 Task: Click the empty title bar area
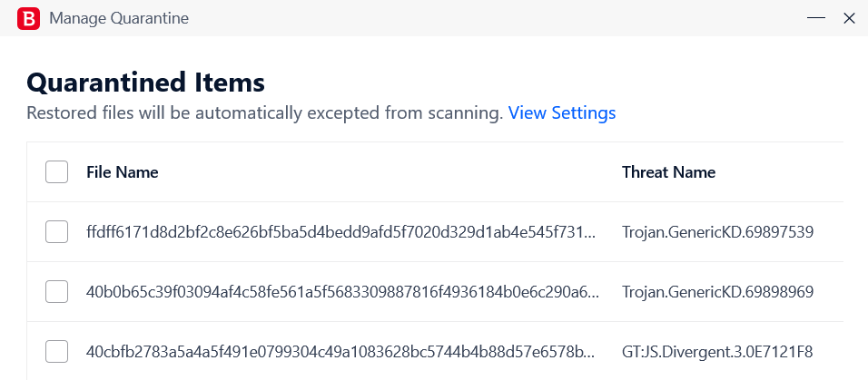click(498, 18)
